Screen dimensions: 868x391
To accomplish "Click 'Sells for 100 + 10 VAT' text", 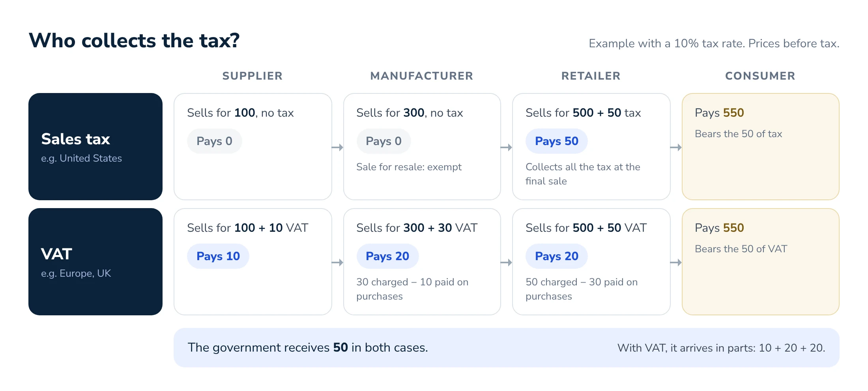I will 248,228.
